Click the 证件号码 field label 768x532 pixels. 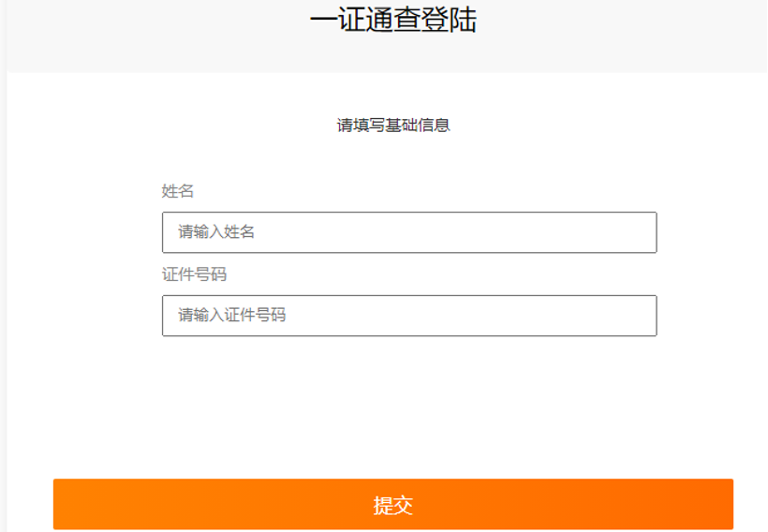194,274
